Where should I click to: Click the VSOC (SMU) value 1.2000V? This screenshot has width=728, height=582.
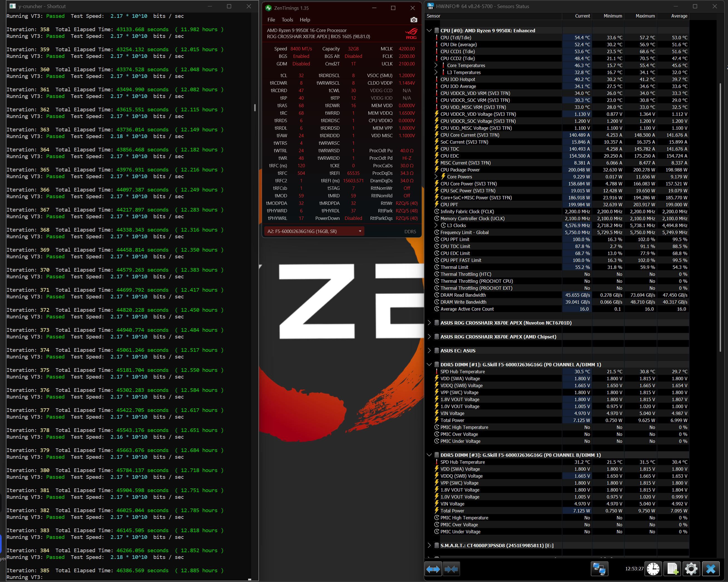tap(406, 76)
